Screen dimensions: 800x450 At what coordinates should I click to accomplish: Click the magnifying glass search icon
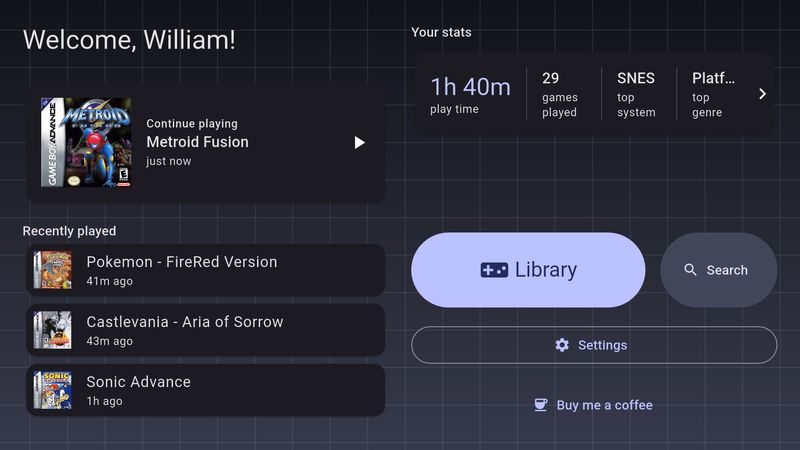click(690, 270)
